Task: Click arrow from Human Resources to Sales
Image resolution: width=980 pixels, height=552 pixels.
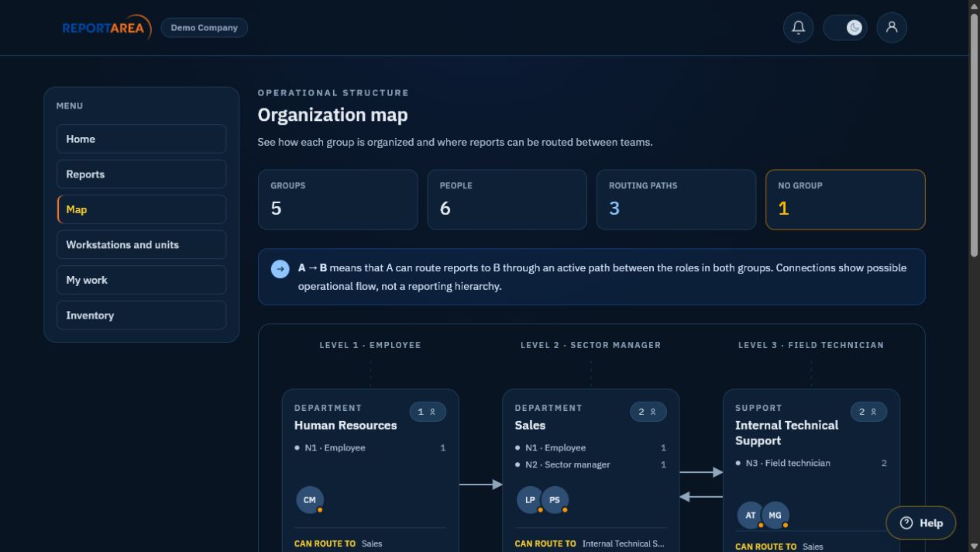Action: pyautogui.click(x=481, y=485)
